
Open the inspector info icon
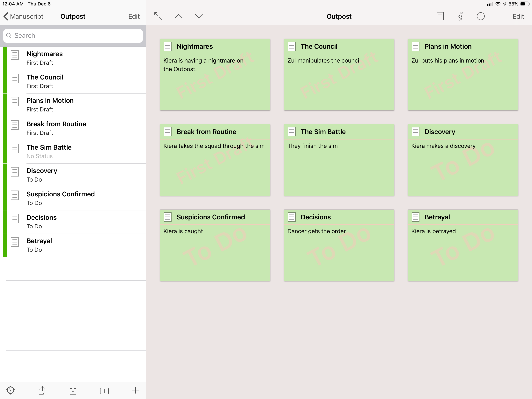pos(460,16)
